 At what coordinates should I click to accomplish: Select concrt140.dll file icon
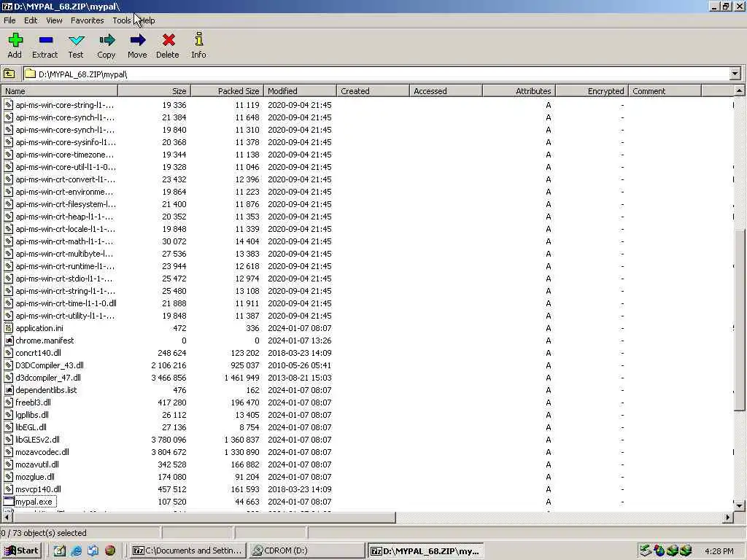point(9,353)
